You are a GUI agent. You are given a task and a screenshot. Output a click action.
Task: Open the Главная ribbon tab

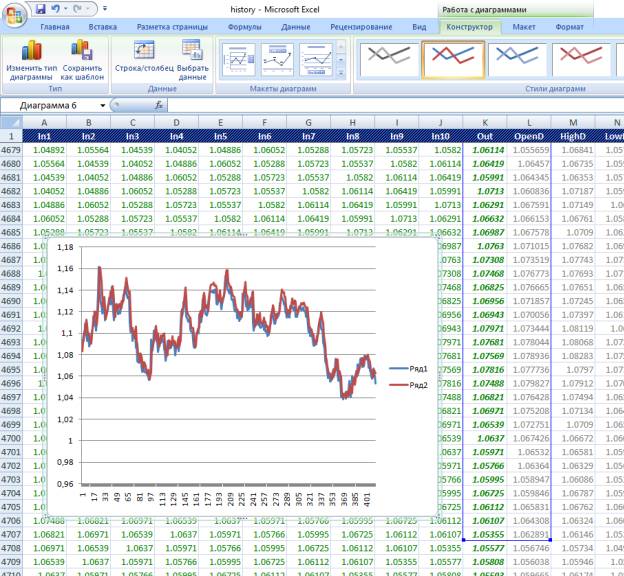pyautogui.click(x=54, y=27)
